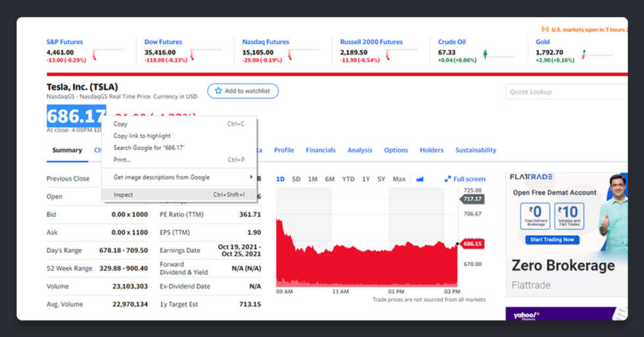Screen dimensions: 644x337
Task: Open the Options tab
Action: [396, 150]
